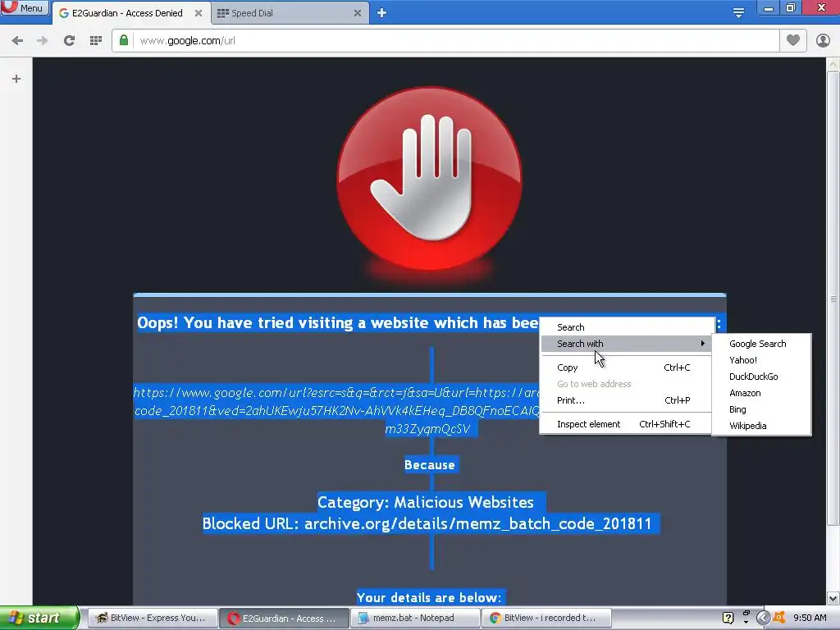This screenshot has width=840, height=630.
Task: Click the 'Category: Malicious Websites' text
Action: pos(426,503)
